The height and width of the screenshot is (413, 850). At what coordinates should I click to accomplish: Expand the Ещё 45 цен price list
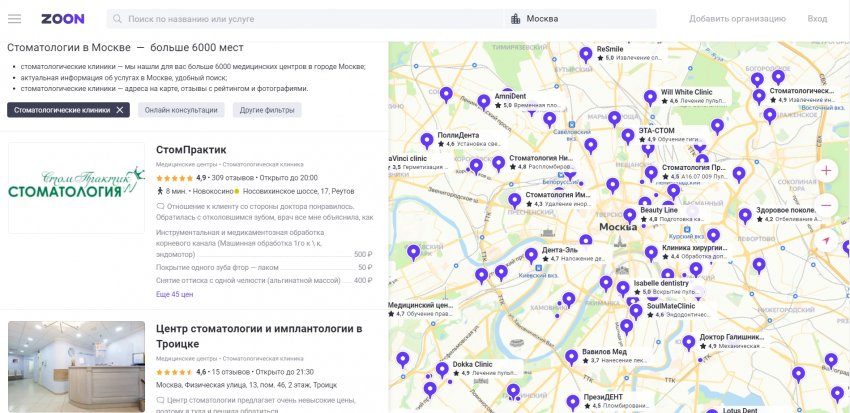click(x=174, y=295)
